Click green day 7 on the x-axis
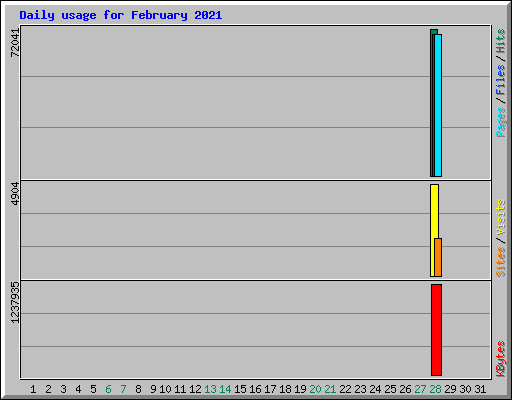512x400 pixels. tap(123, 389)
